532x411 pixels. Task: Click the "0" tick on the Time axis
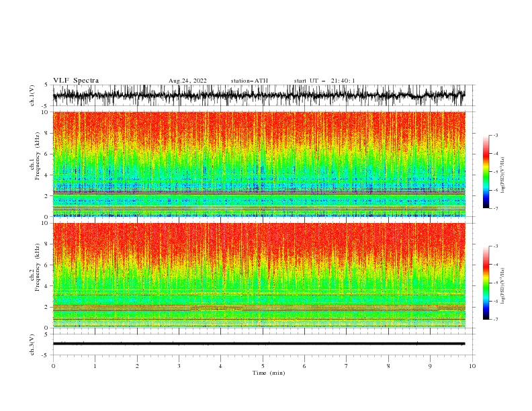pos(53,366)
